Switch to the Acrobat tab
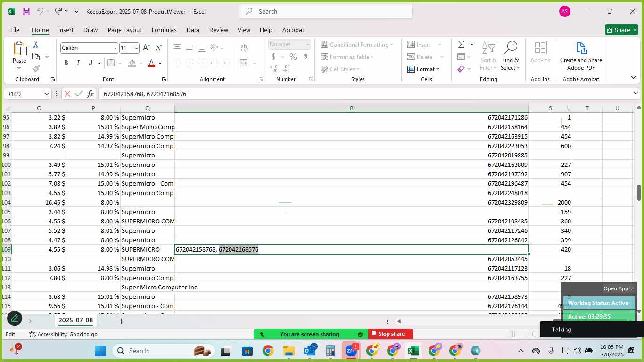The width and height of the screenshot is (644, 362). [293, 30]
